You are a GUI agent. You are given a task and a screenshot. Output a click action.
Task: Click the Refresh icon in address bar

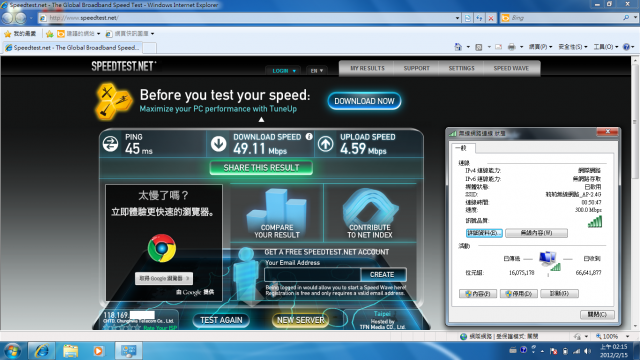tap(479, 18)
